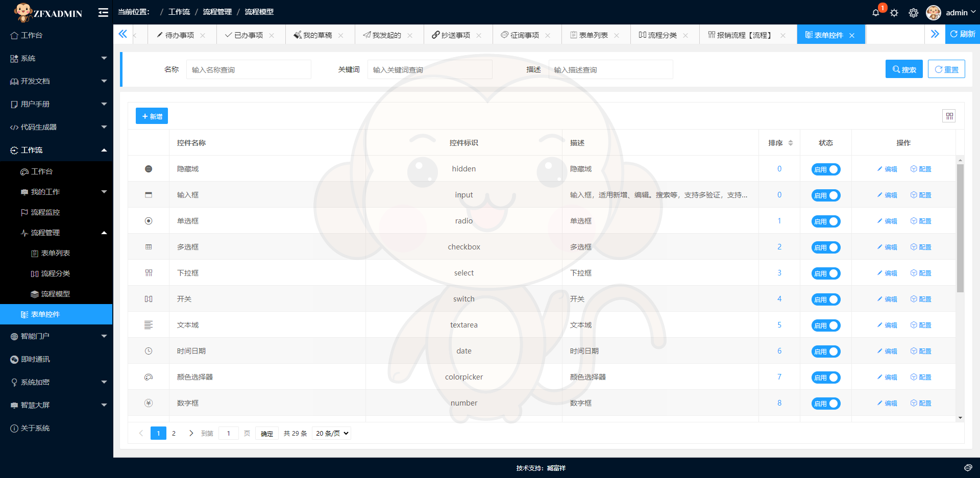Expand the 系统 sidebar menu

click(x=56, y=58)
